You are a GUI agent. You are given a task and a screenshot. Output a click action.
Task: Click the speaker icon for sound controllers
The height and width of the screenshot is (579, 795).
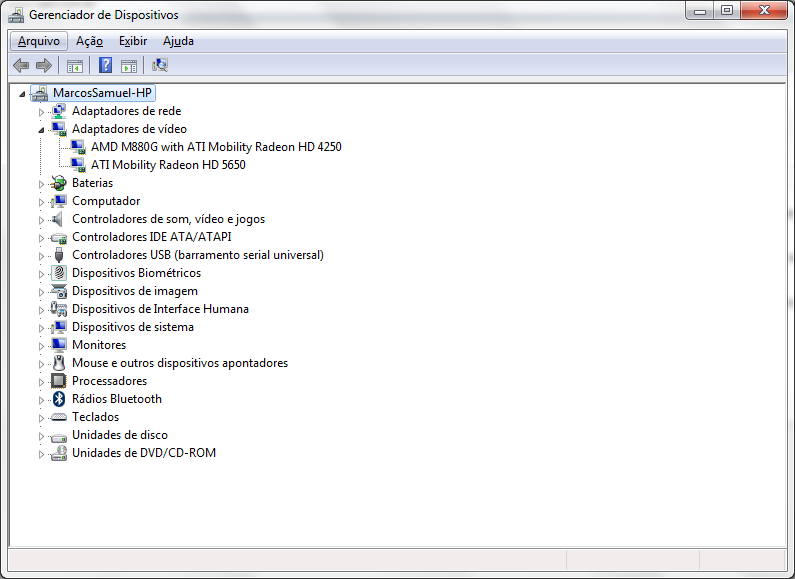point(59,219)
